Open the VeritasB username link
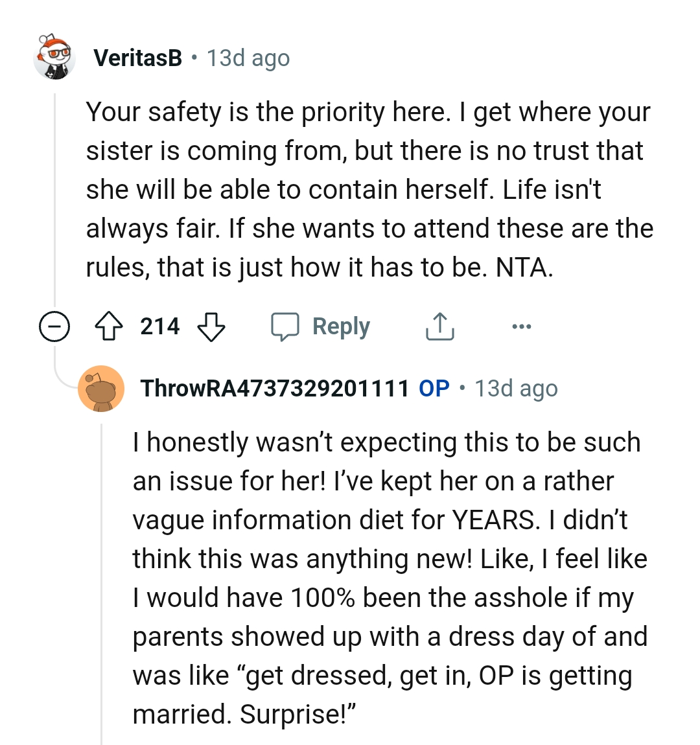Screen dimensions: 700x745 [x=137, y=58]
